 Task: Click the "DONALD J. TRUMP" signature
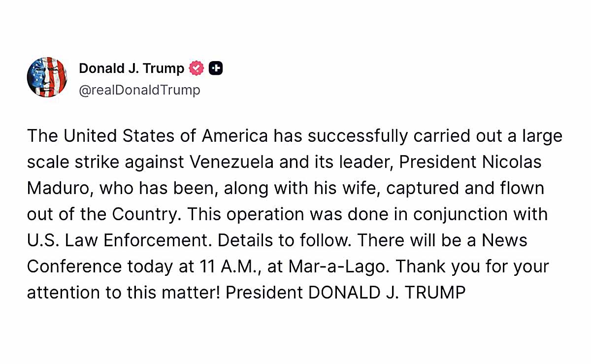(387, 293)
